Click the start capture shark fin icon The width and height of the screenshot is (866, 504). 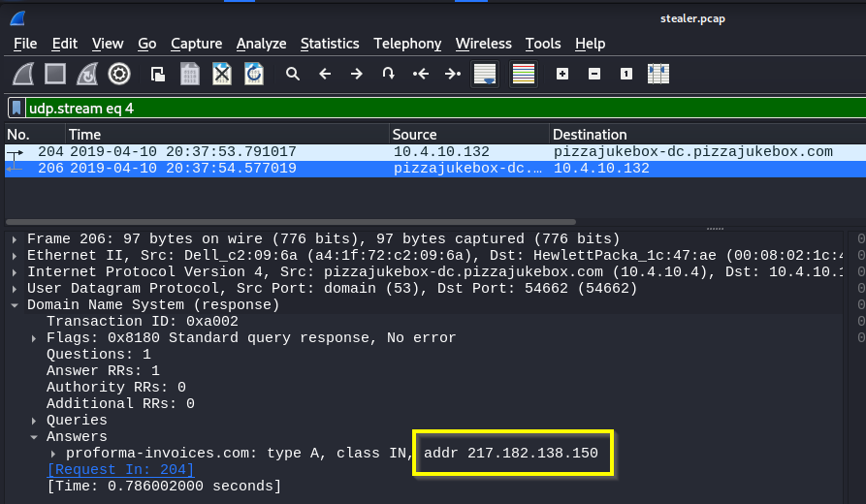pos(24,74)
